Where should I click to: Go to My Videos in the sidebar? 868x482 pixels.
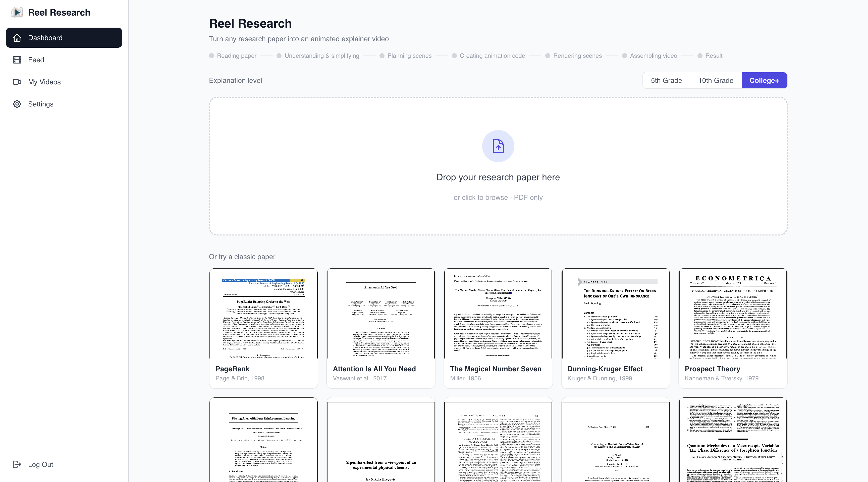click(44, 82)
